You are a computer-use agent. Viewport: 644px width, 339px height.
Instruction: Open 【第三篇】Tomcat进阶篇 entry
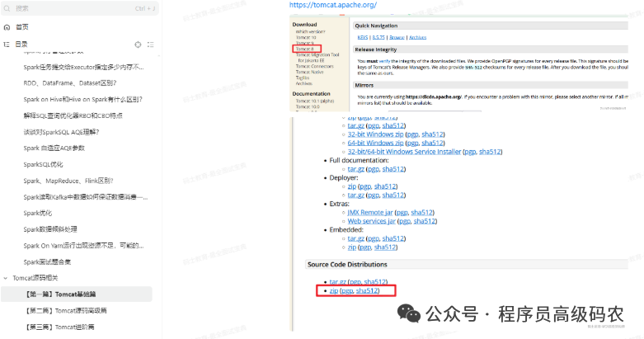[x=59, y=327]
